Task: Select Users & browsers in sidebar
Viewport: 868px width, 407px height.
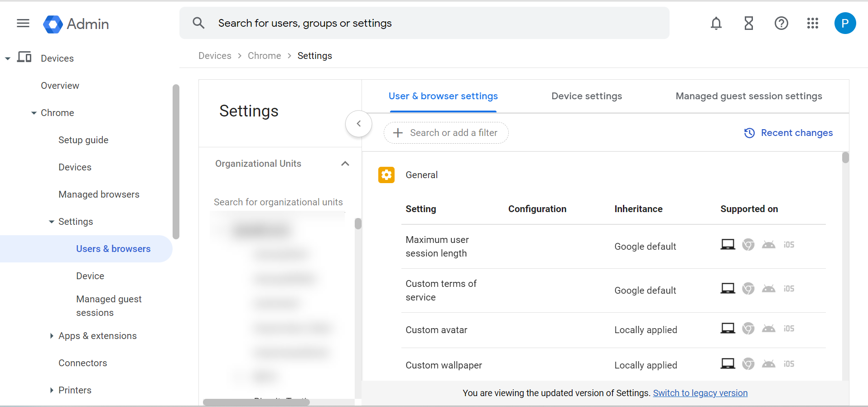Action: tap(86, 249)
